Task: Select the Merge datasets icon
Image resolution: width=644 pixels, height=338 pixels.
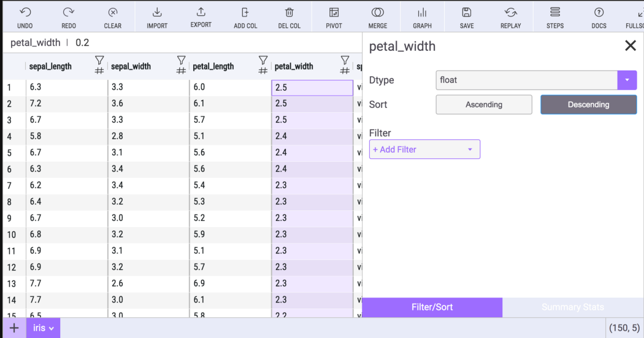Action: [x=378, y=13]
